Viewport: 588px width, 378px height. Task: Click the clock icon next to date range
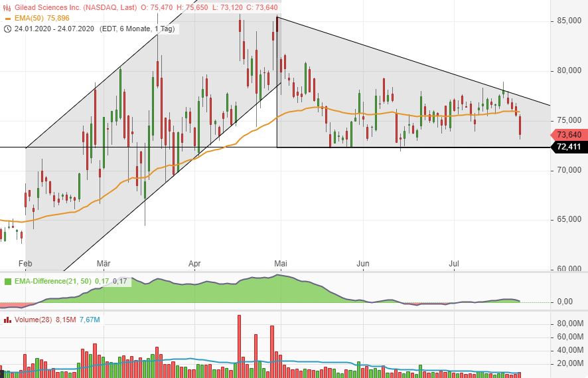tap(7, 29)
